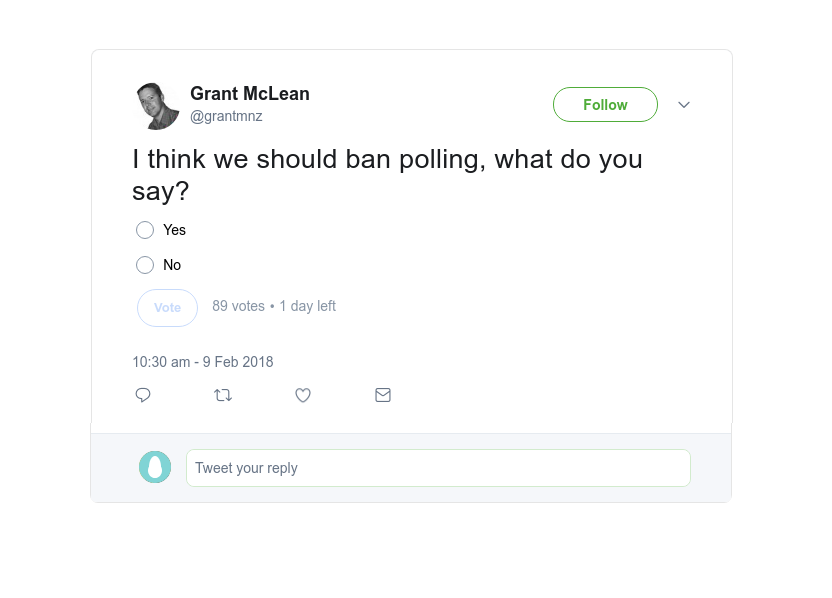Like the tweet with the heart icon

click(303, 395)
